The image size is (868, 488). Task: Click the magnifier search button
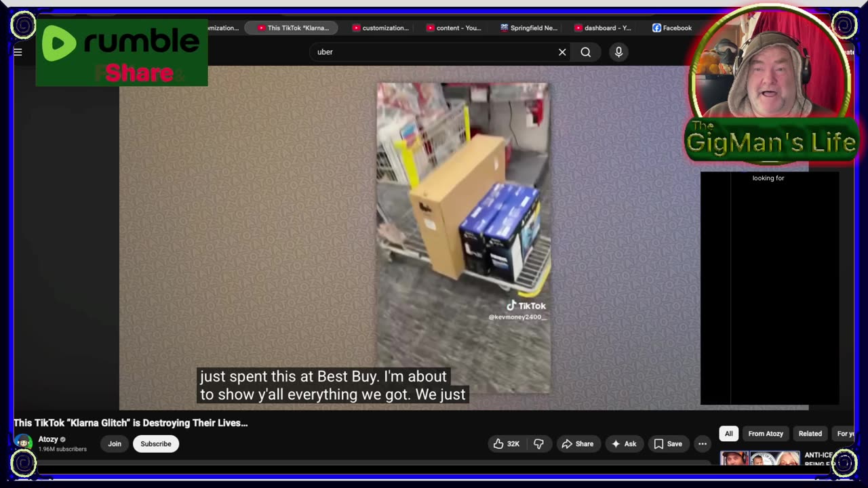click(x=586, y=52)
